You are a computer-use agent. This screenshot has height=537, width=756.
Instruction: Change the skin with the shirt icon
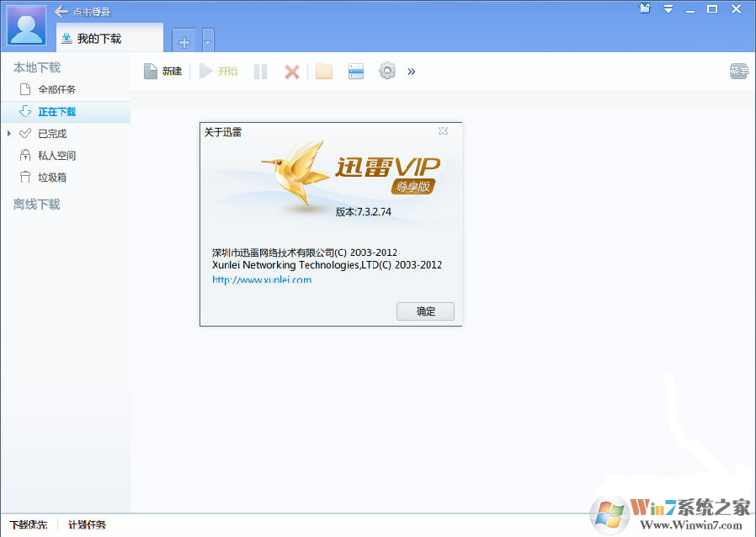click(x=645, y=8)
